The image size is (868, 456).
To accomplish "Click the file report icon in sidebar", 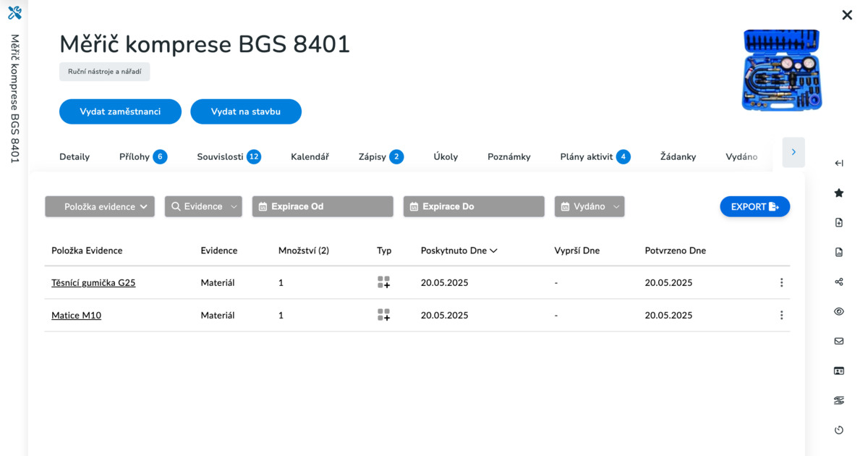I will coord(839,252).
